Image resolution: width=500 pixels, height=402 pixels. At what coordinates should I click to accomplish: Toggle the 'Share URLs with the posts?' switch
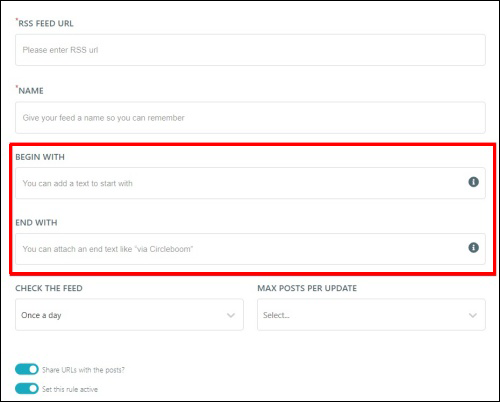(x=27, y=369)
